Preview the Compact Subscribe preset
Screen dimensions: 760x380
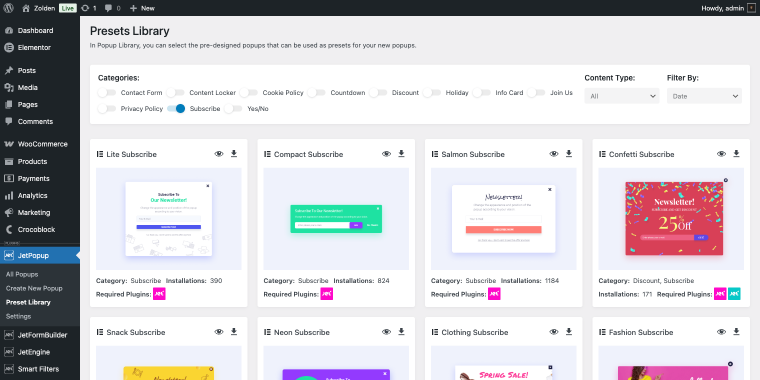coord(386,154)
